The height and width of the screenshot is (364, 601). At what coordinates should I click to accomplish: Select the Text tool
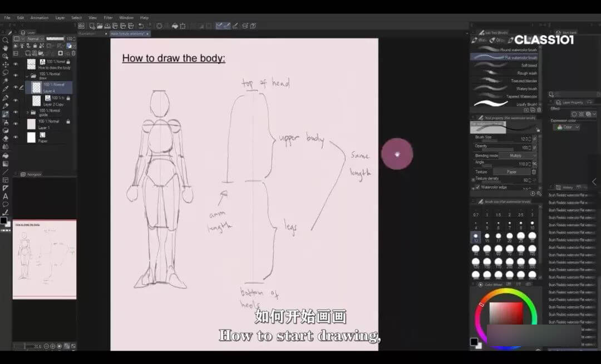(x=6, y=196)
